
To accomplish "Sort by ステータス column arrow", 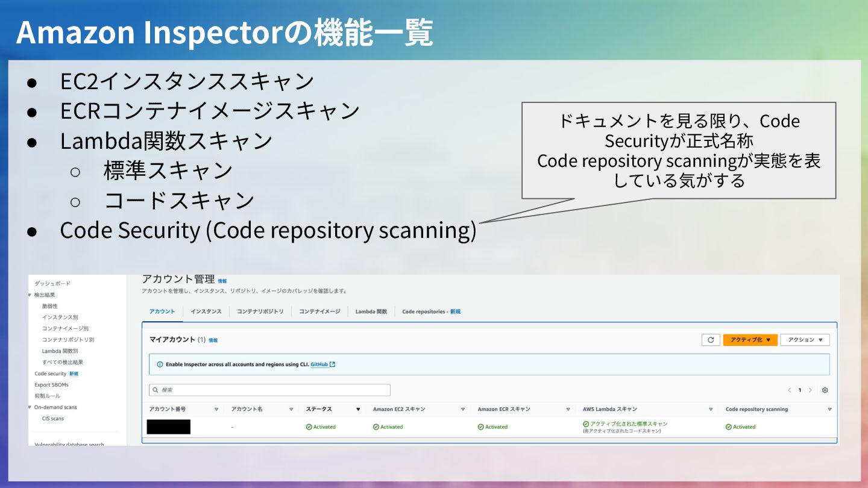I will click(358, 409).
